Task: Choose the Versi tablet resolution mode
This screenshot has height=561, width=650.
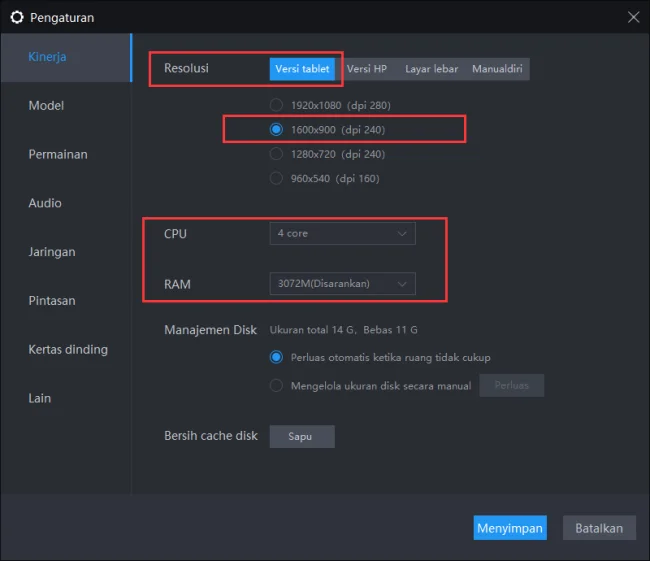Action: (x=302, y=69)
